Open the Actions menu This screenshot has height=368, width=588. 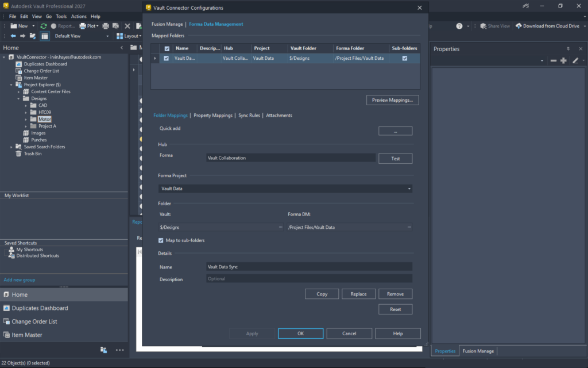(79, 17)
